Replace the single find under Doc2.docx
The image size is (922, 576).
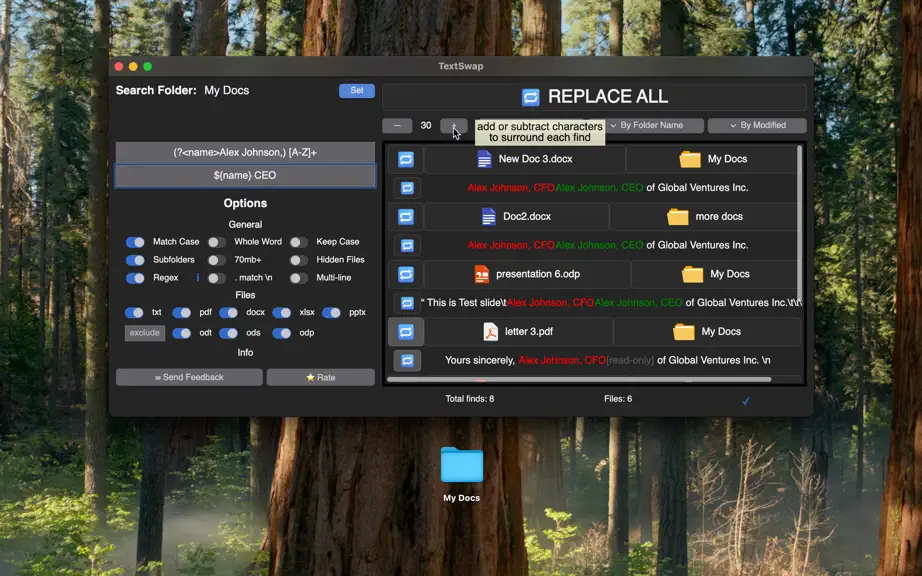point(407,246)
